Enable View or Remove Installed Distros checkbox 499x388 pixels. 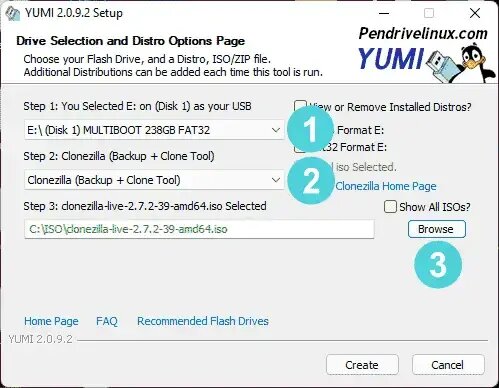tap(300, 107)
